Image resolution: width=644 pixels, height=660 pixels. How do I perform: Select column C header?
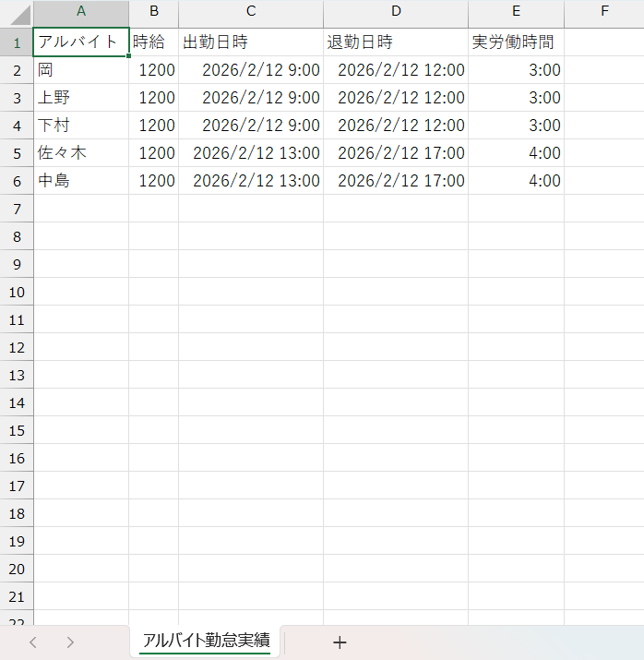pyautogui.click(x=251, y=13)
